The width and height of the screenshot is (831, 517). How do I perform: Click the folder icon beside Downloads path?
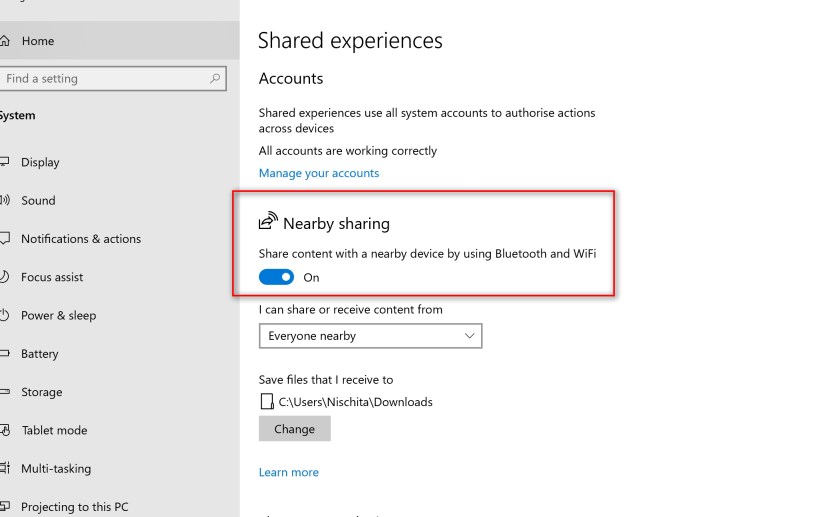tap(267, 402)
